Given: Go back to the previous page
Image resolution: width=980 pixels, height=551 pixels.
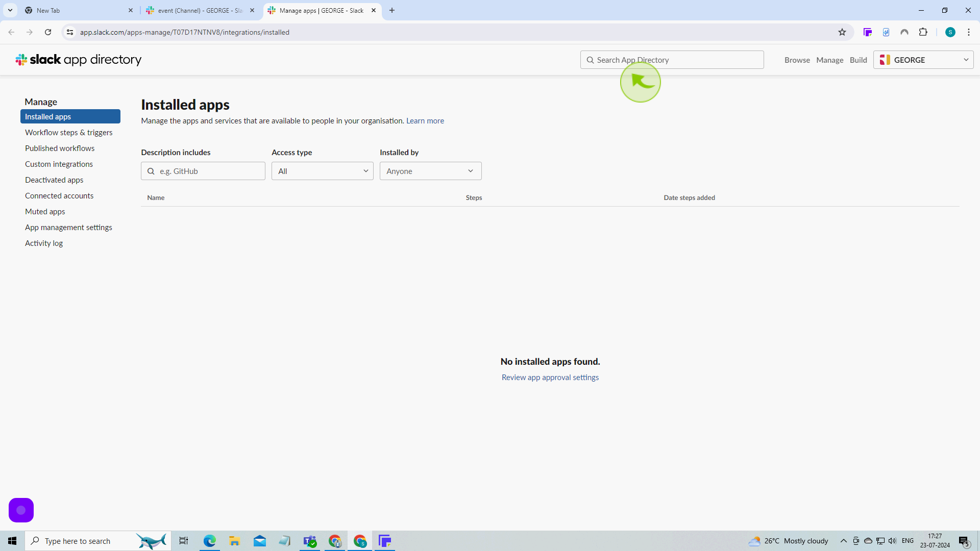Looking at the screenshot, I should [x=11, y=32].
